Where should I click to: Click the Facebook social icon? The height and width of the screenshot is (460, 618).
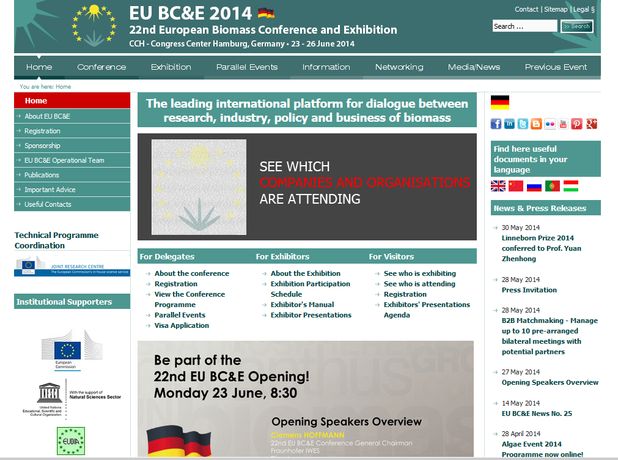[x=496, y=124]
